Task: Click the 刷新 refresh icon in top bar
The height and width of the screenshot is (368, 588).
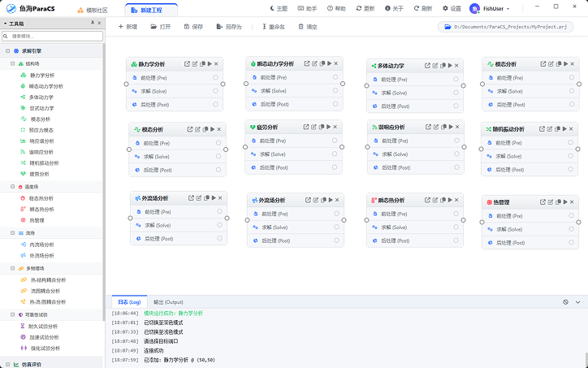Action: pyautogui.click(x=417, y=8)
